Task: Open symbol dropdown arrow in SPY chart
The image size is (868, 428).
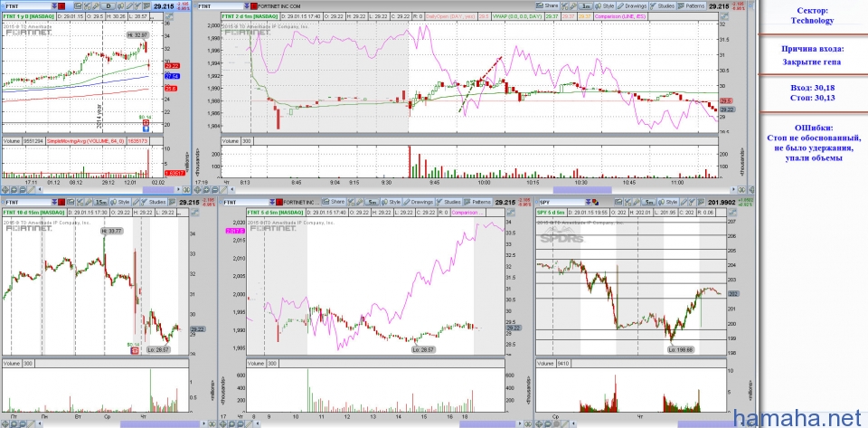Action: click(x=588, y=203)
